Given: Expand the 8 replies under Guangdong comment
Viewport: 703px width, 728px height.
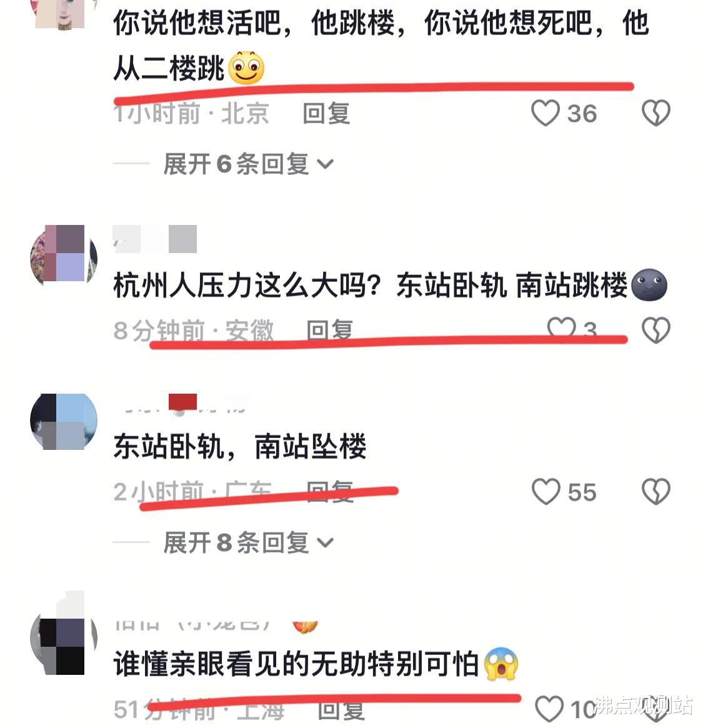Looking at the screenshot, I should click(x=248, y=542).
